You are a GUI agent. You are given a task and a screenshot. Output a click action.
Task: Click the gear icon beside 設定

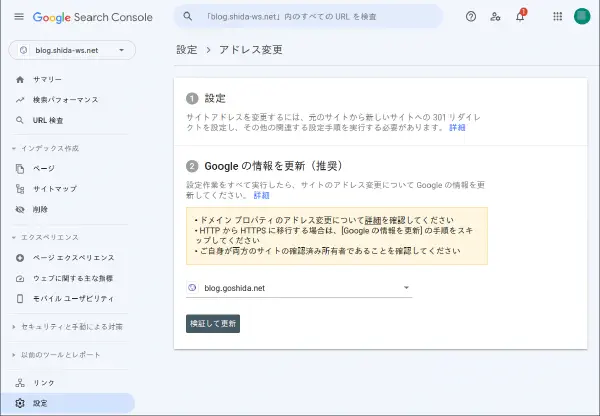[x=20, y=403]
